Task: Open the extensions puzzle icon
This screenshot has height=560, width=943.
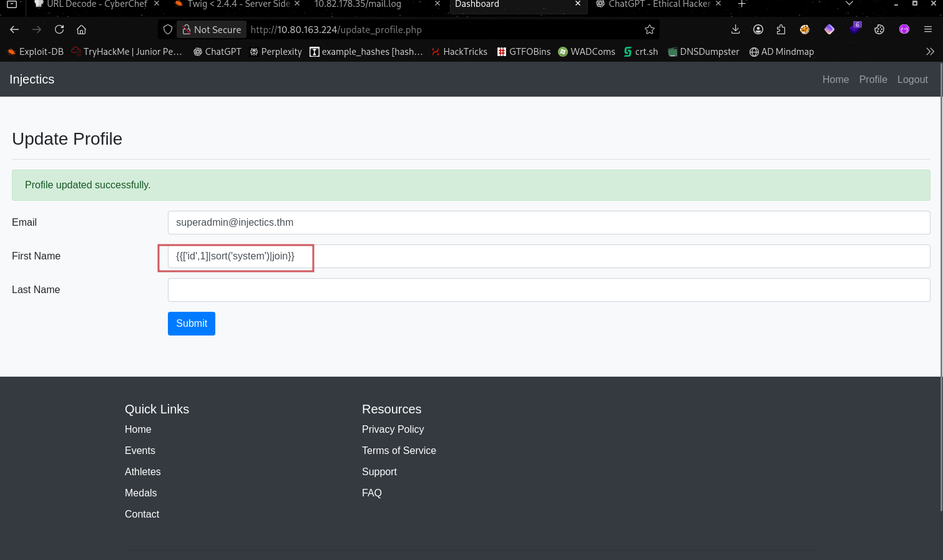Action: point(781,29)
